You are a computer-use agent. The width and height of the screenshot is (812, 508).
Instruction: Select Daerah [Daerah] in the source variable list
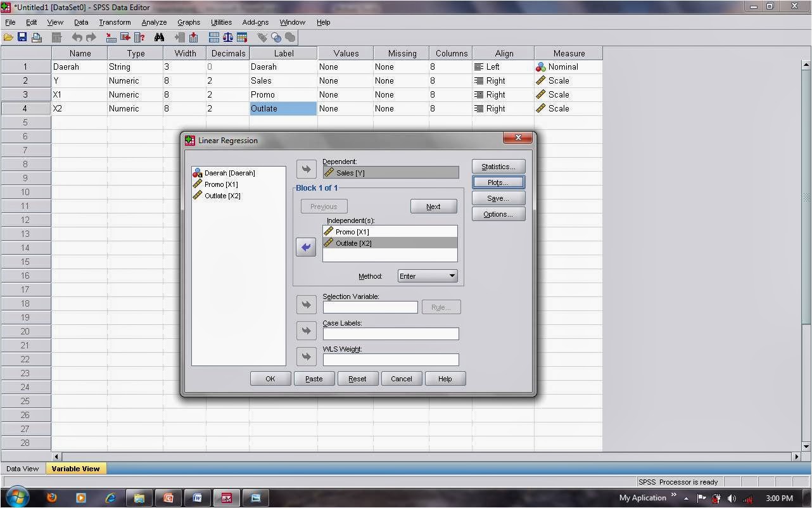click(238, 173)
